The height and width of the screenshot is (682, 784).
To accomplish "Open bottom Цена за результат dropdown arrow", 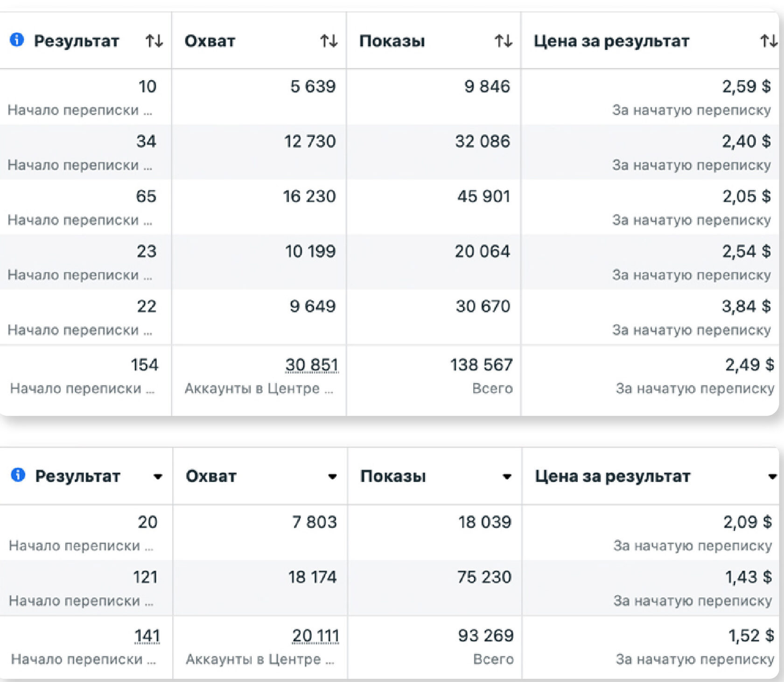I will [x=772, y=477].
